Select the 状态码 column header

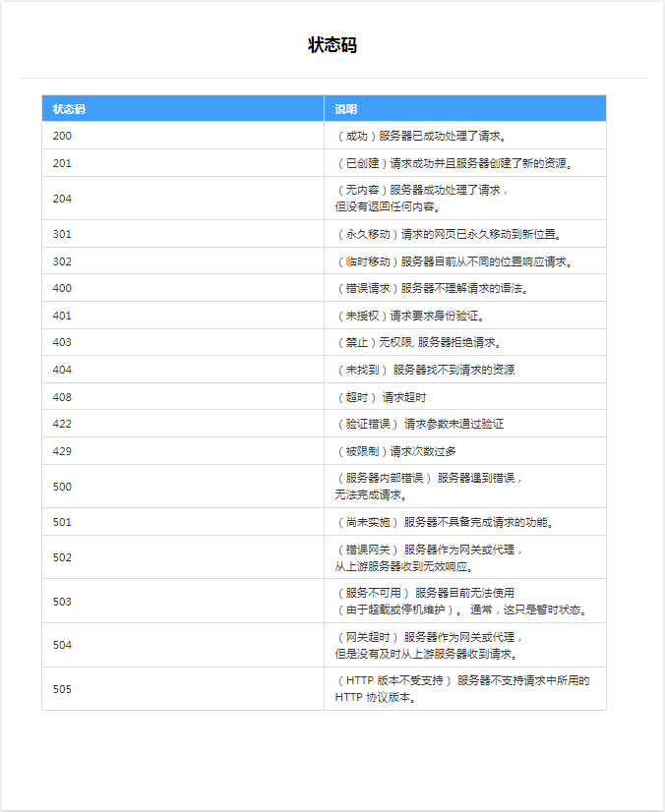(183, 109)
